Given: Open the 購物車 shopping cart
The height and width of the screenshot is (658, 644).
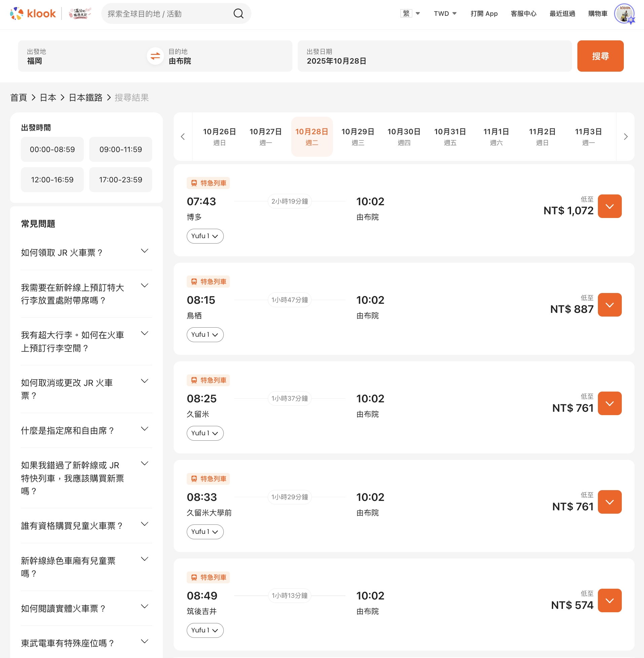Looking at the screenshot, I should tap(597, 13).
